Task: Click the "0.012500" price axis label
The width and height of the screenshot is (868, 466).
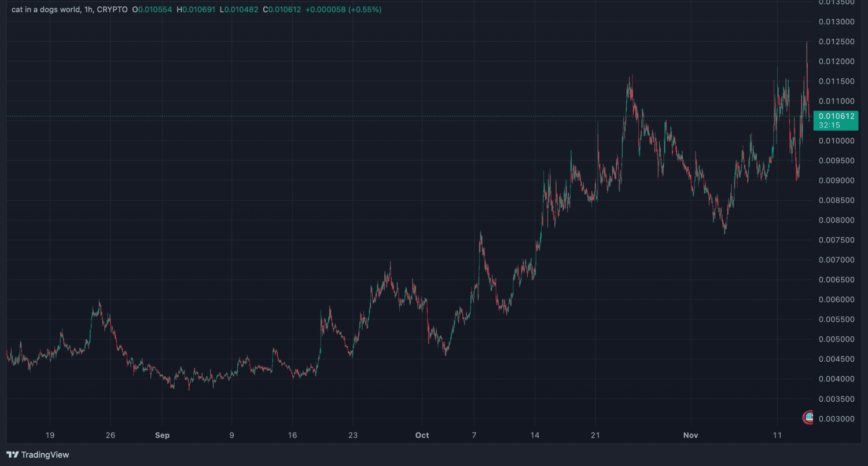Action: click(838, 42)
